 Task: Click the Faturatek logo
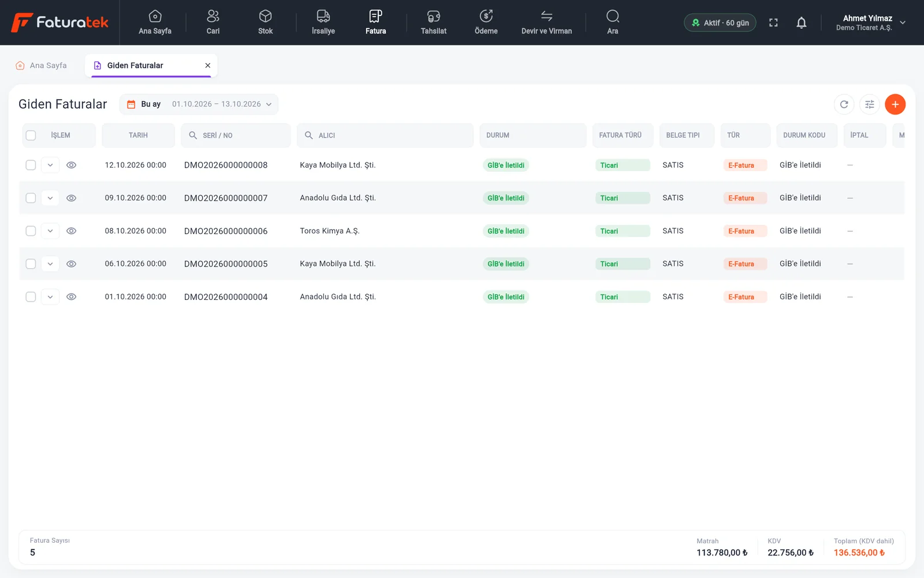point(60,23)
